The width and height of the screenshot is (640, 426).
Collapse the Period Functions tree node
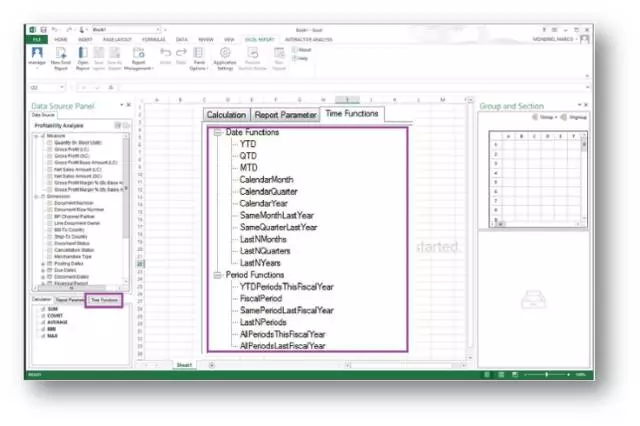coord(217,274)
